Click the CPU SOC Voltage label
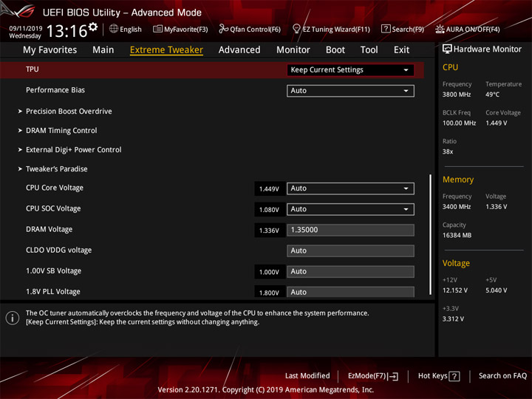Viewport: 532px width, 399px height. coord(53,208)
